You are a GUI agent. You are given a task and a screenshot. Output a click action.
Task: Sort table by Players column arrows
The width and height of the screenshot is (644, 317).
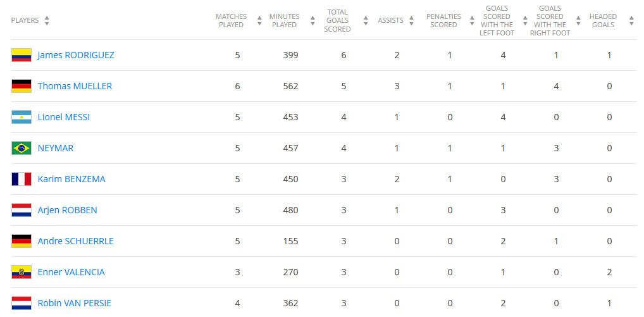[47, 21]
